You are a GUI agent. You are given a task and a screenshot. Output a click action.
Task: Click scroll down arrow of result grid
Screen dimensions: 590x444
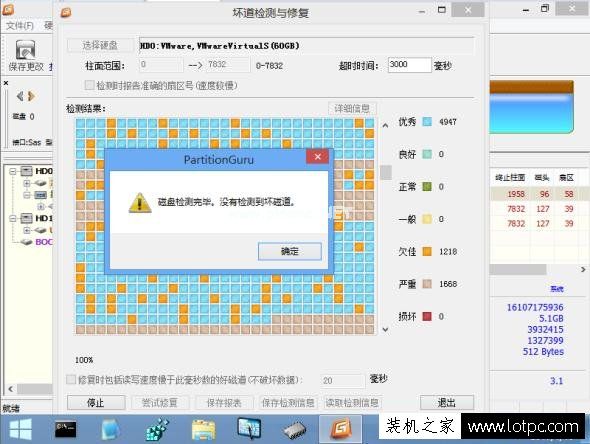pos(385,329)
